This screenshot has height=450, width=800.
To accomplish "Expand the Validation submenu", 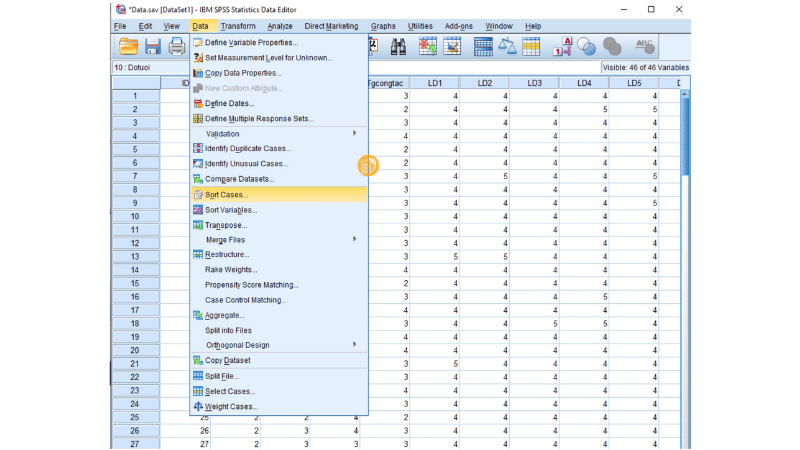I will (x=279, y=134).
